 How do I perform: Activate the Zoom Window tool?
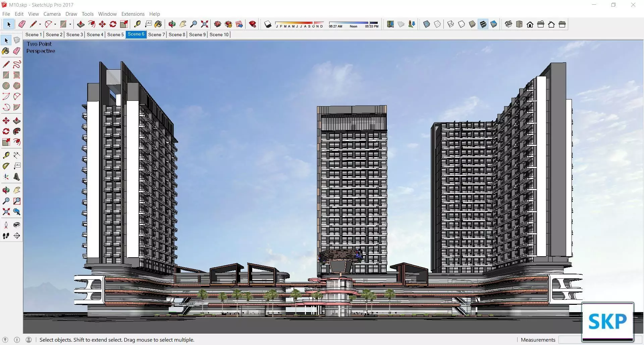(17, 201)
